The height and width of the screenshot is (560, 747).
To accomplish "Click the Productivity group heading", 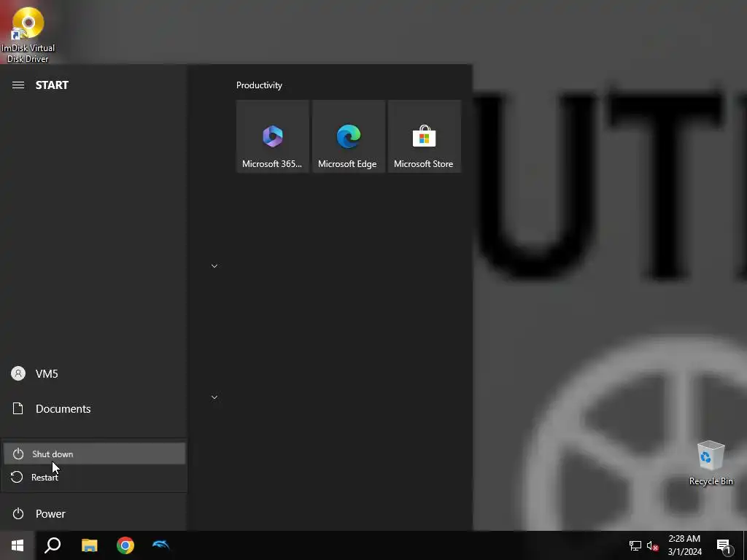I will [259, 85].
